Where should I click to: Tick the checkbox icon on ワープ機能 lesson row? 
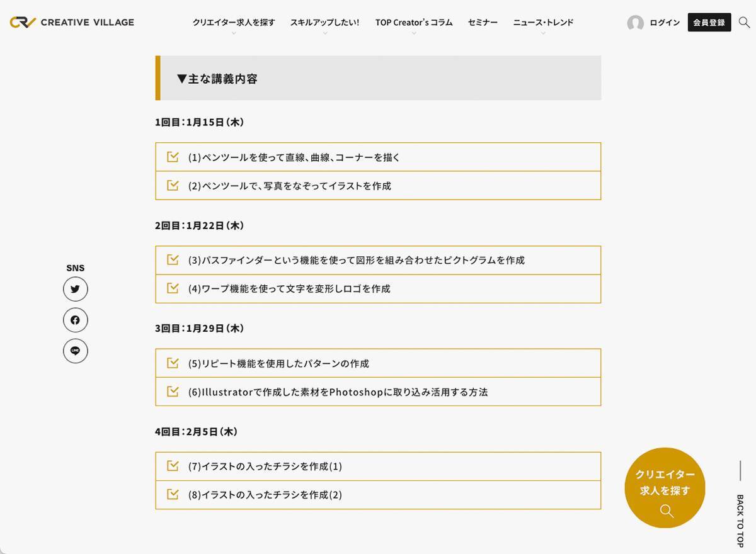pyautogui.click(x=173, y=288)
